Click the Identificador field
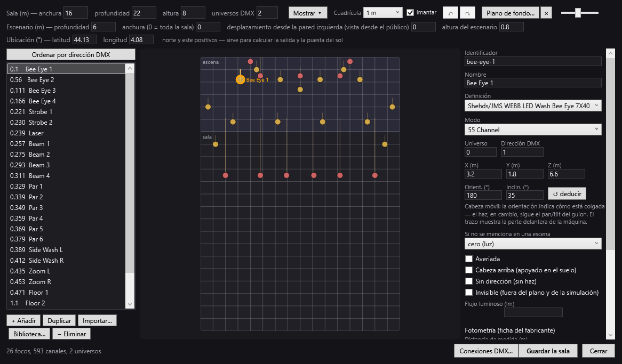 click(533, 61)
